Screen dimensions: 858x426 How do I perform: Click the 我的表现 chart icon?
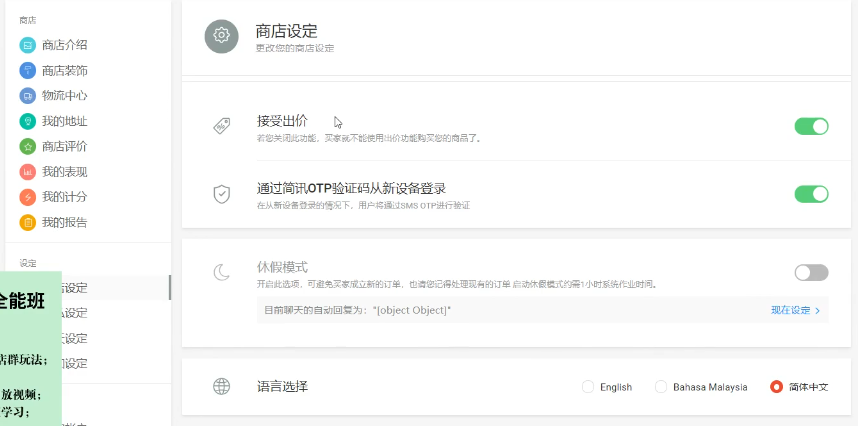pos(28,172)
